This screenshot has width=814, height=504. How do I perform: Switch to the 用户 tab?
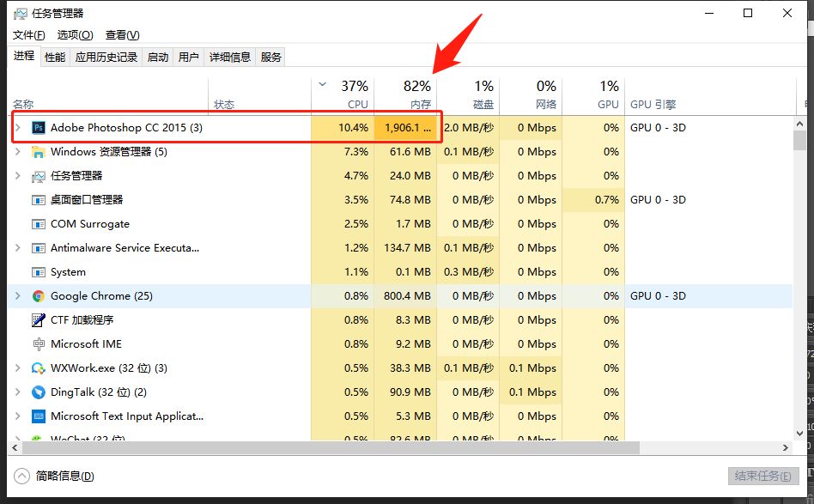click(x=188, y=57)
